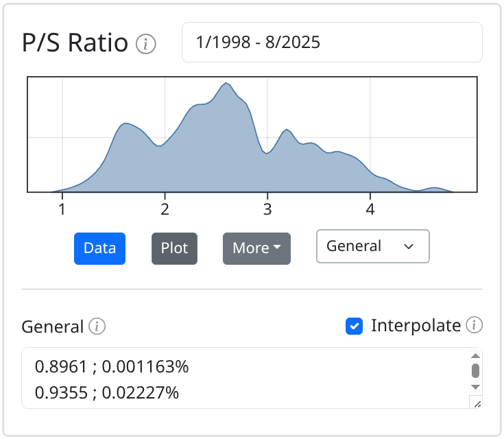This screenshot has width=504, height=439.
Task: Click the date range field 1/1998 - 8/2025
Action: click(x=331, y=43)
